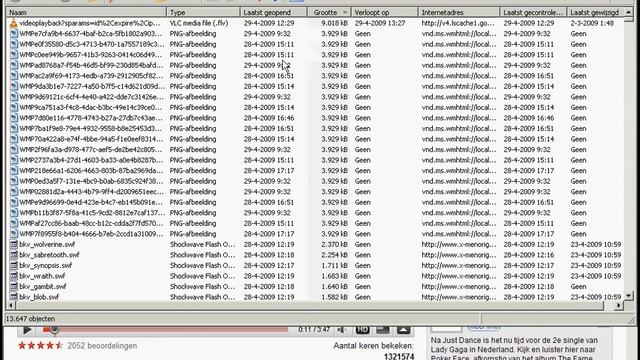Click the Flash icon beside bkv_wraith.swf
The width and height of the screenshot is (640, 360).
click(14, 276)
